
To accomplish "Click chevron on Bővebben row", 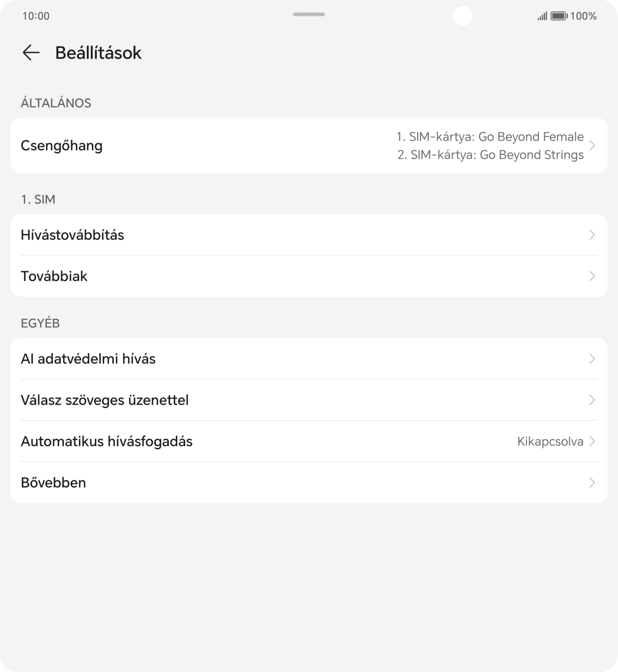I will pos(592,483).
